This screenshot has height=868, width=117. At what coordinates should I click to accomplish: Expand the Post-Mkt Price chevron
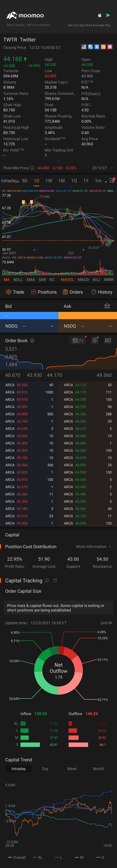pyautogui.click(x=112, y=168)
